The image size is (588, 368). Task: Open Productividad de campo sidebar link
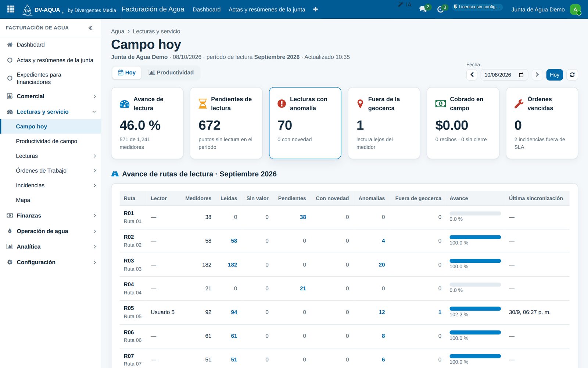(50, 141)
